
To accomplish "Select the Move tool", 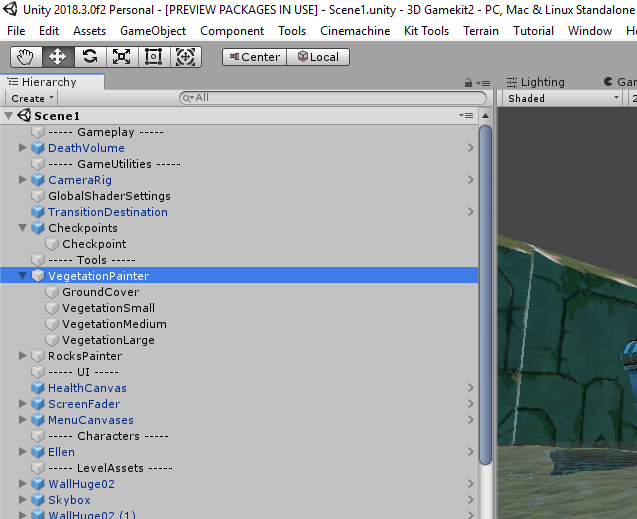I will 58,57.
